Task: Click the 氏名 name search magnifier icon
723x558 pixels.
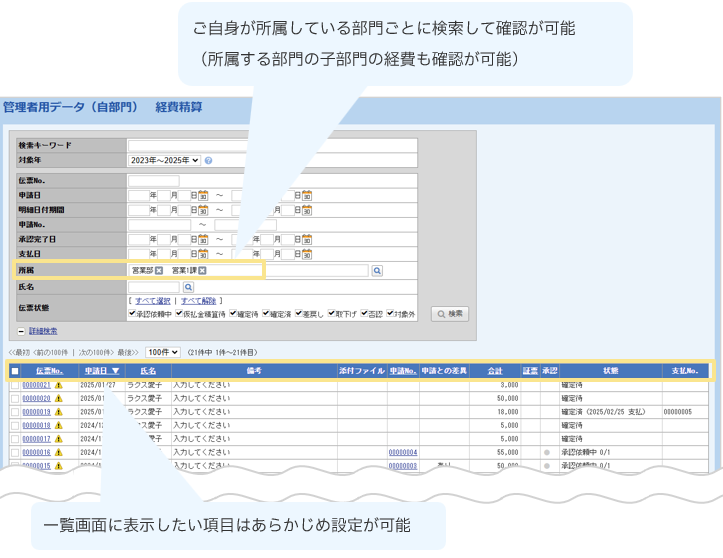Action: click(188, 287)
